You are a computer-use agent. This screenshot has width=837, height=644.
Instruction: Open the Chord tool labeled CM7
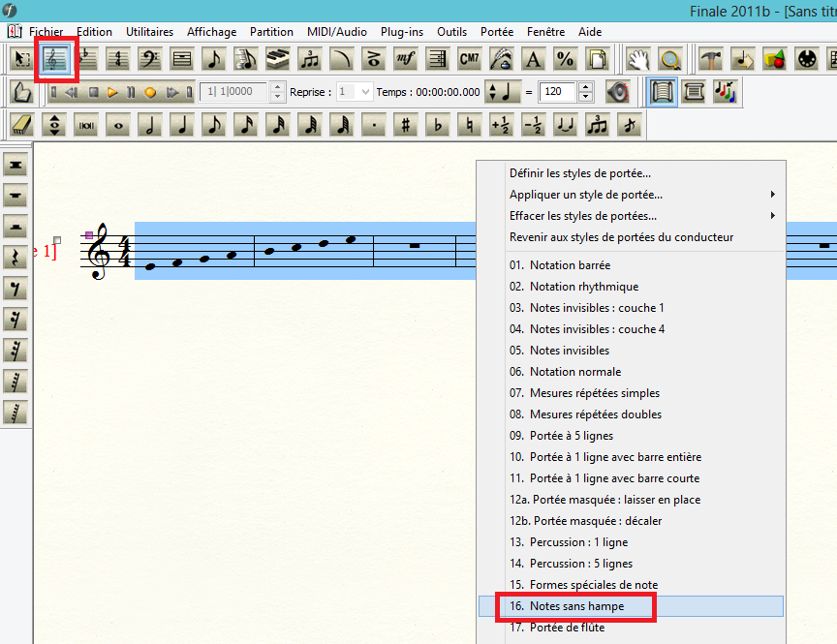click(x=469, y=60)
